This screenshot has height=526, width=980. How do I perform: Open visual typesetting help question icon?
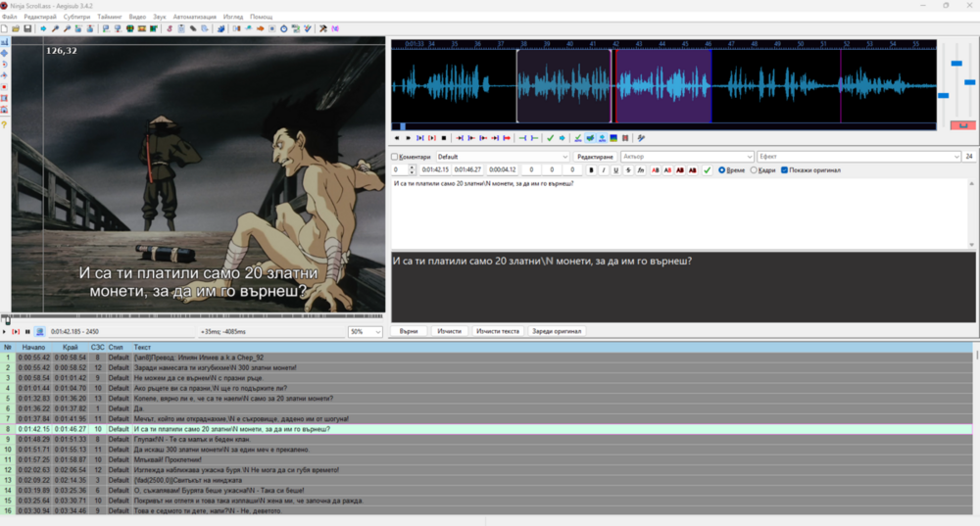[4, 125]
